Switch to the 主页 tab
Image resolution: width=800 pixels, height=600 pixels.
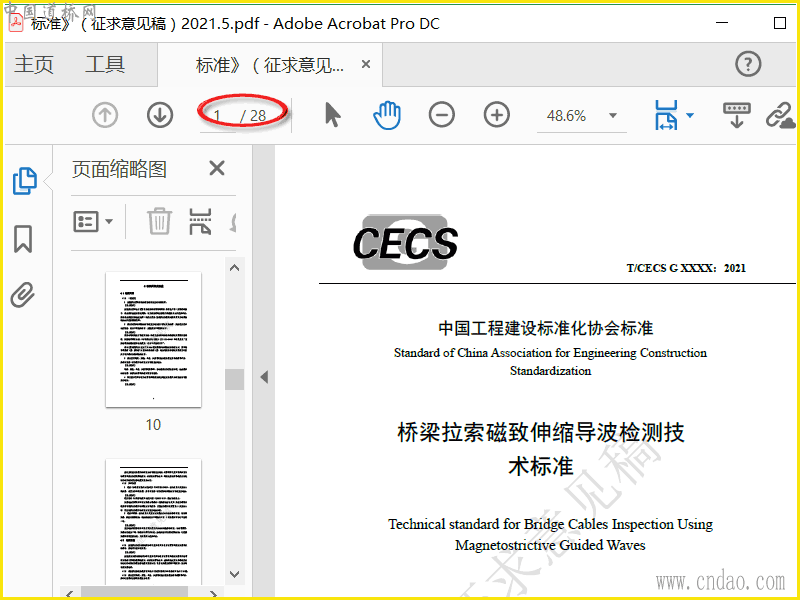(34, 64)
